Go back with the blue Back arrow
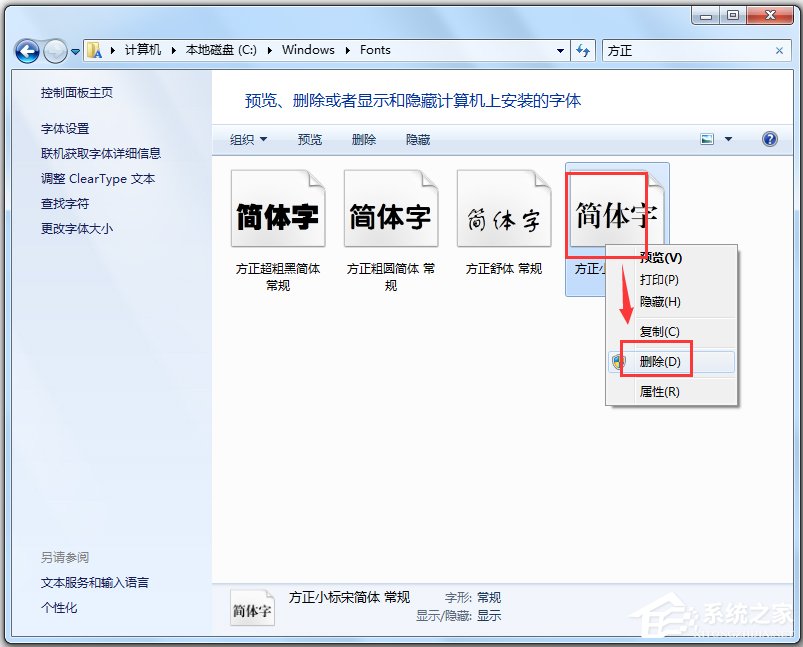Image resolution: width=803 pixels, height=647 pixels. point(27,51)
